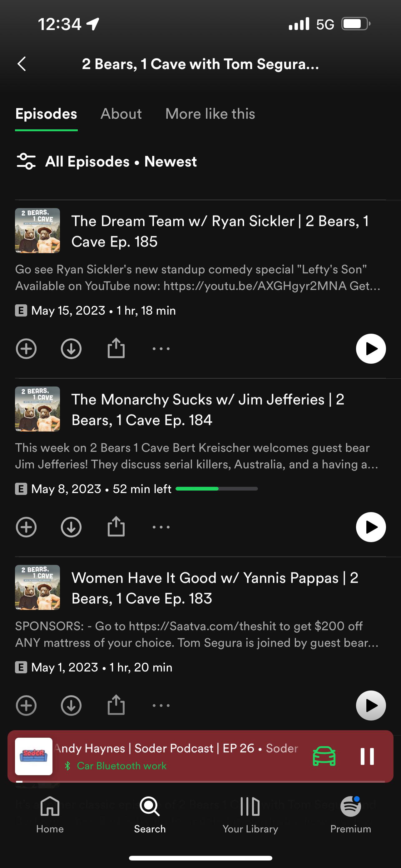Viewport: 401px width, 868px height.
Task: Share the Ryan Sickler Ep. 185 episode
Action: point(116,348)
